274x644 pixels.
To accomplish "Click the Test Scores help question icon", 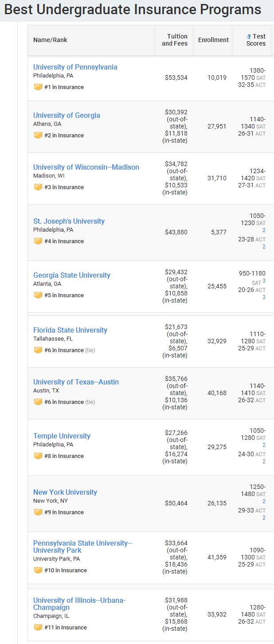I will [x=249, y=37].
